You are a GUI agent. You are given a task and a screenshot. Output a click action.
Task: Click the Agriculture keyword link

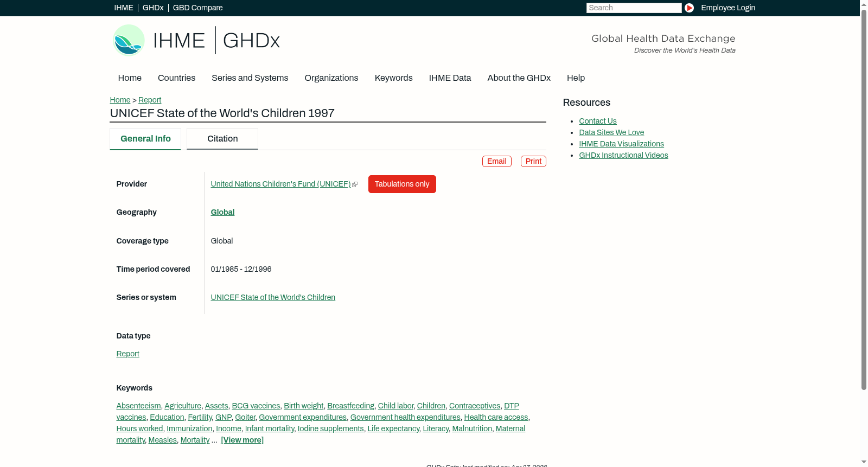pos(183,406)
